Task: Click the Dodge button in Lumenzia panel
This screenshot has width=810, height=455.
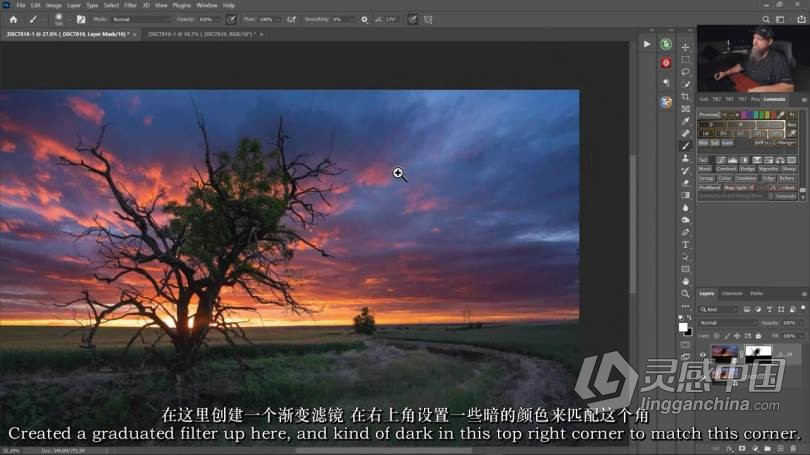Action: 747,169
